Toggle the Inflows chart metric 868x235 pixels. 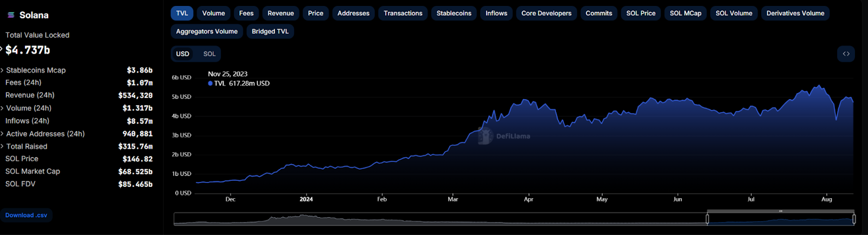tap(496, 13)
